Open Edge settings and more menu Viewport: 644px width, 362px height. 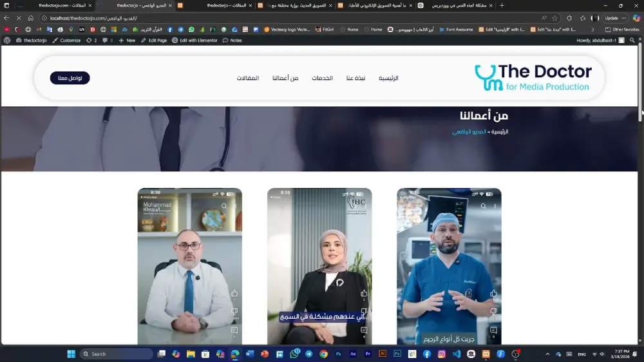624,18
